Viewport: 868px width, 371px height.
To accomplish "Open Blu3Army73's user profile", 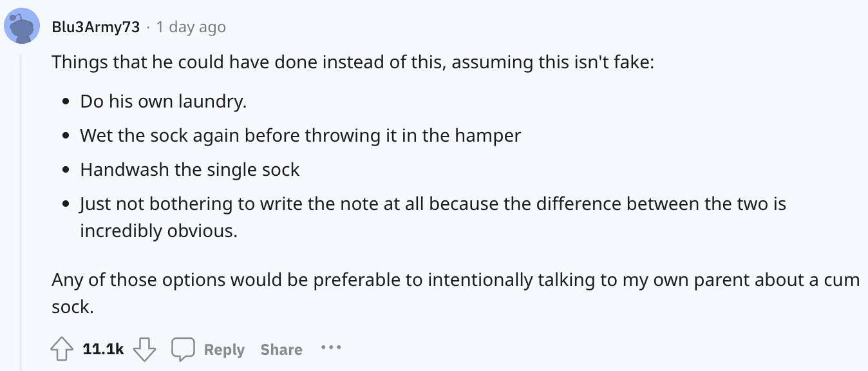I will (97, 26).
